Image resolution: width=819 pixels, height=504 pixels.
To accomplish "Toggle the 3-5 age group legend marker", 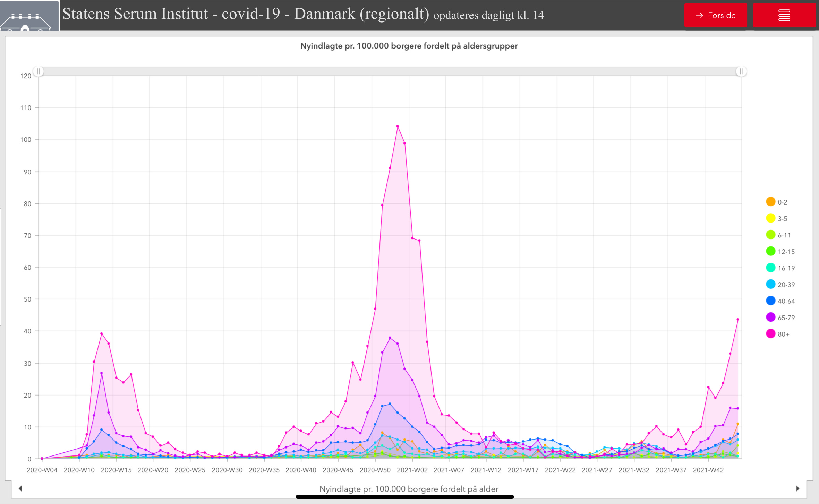I will (x=771, y=218).
